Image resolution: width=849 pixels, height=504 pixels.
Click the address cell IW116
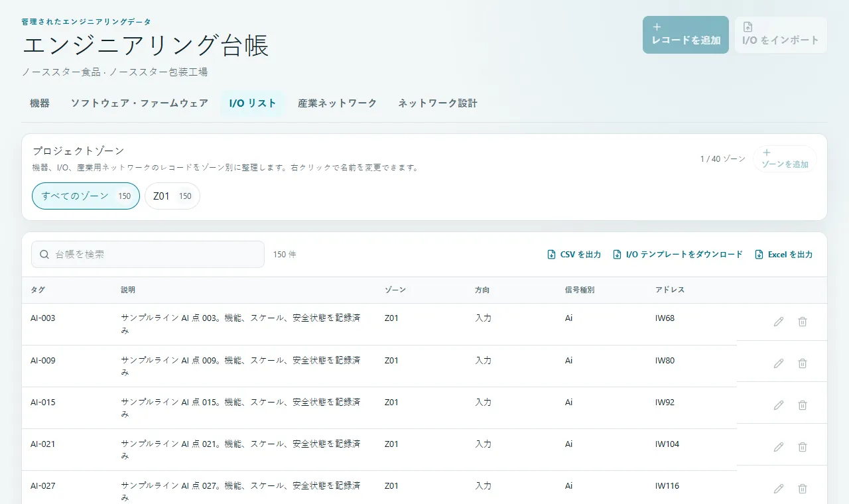click(x=667, y=486)
